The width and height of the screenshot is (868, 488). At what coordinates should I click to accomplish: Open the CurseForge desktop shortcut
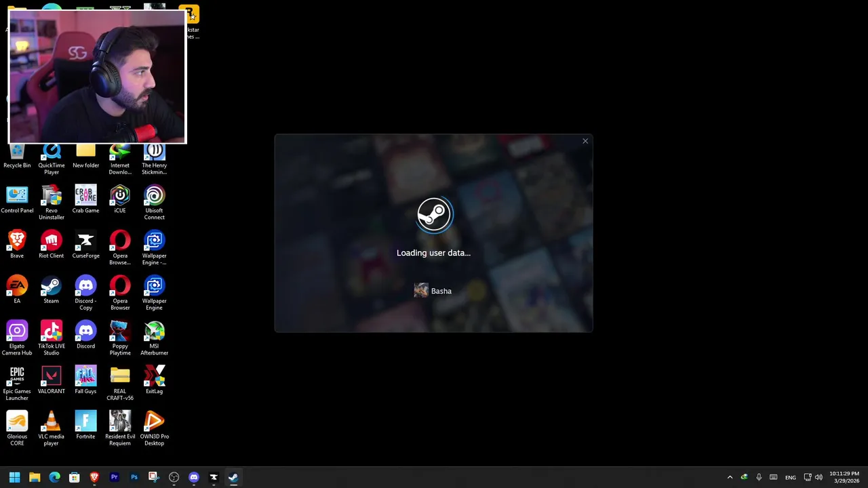[x=85, y=245]
